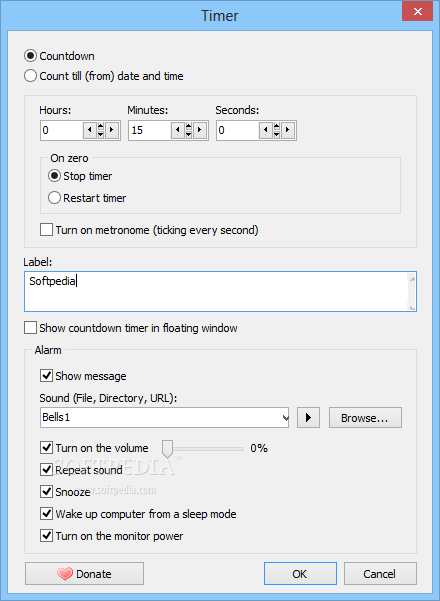The height and width of the screenshot is (601, 440).
Task: Click the Minutes left arrow button
Action: tap(177, 130)
